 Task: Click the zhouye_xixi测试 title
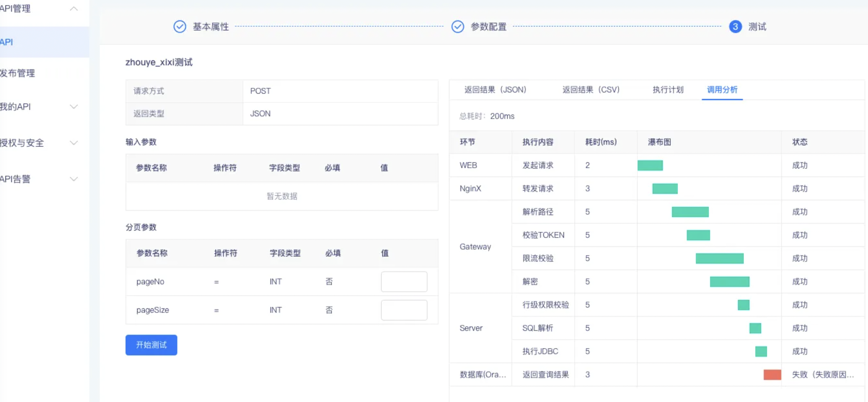tap(159, 62)
